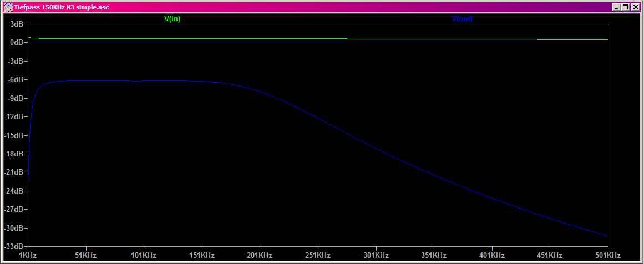Click the -18dB axis label
This screenshot has width=644, height=264.
[x=13, y=154]
